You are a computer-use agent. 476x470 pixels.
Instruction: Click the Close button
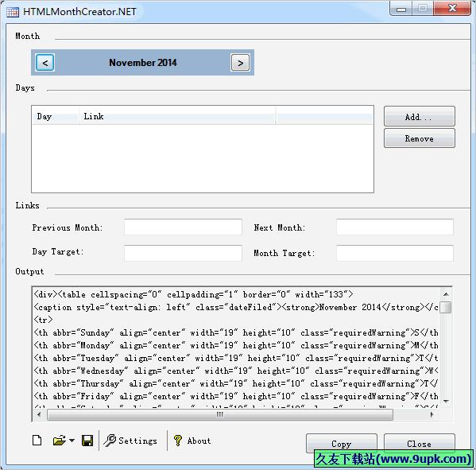point(420,443)
